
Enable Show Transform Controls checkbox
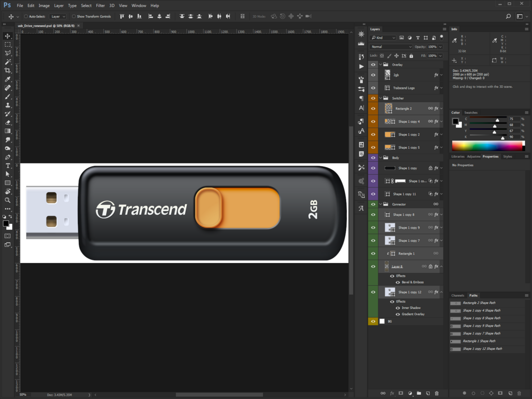[74, 16]
